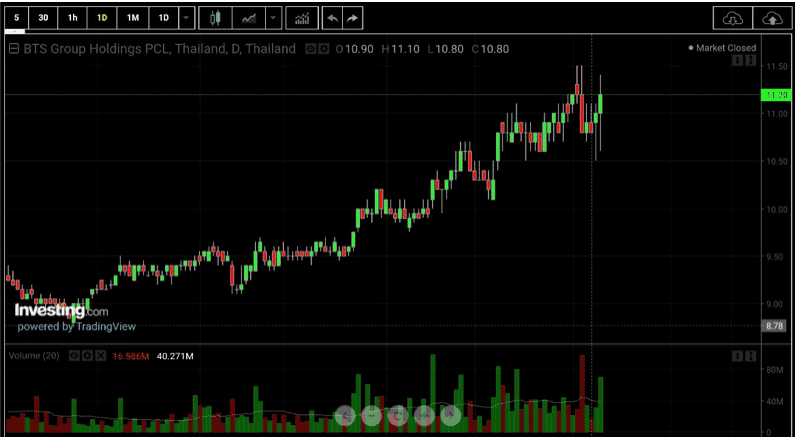Collapse the BTS Group Holdings legend
This screenshot has width=795, height=437.
point(14,49)
